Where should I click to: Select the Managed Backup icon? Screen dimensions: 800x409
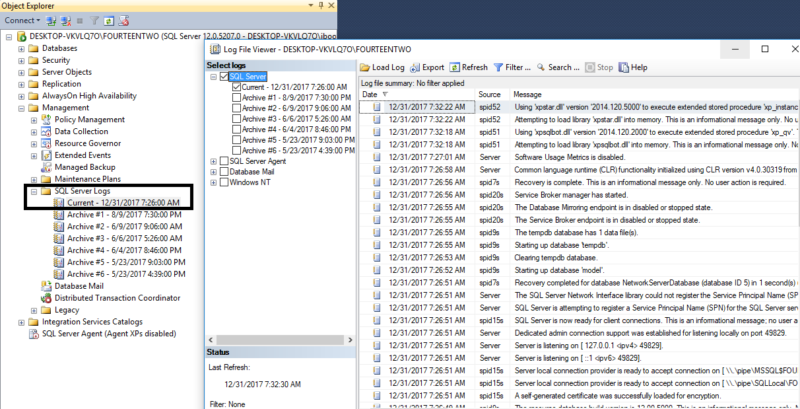point(46,167)
